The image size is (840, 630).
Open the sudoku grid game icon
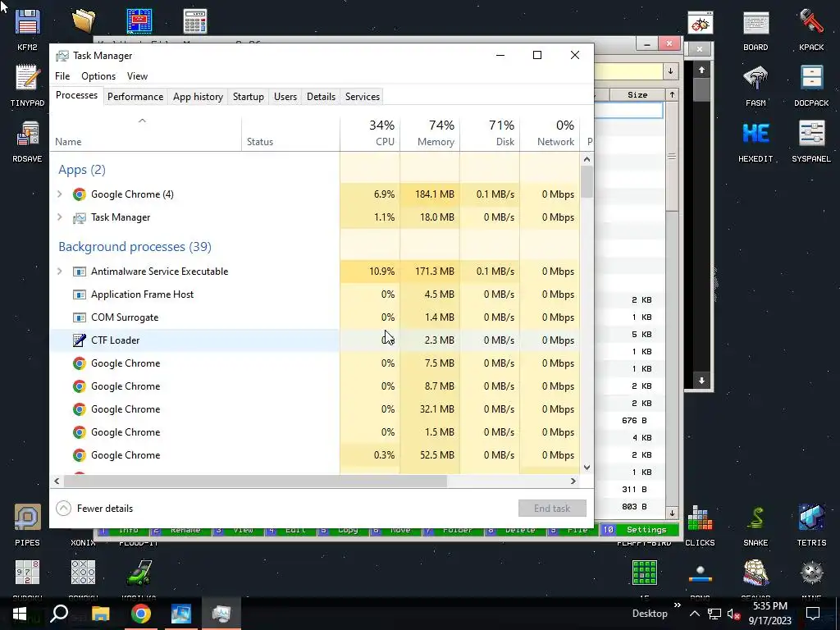coord(27,573)
